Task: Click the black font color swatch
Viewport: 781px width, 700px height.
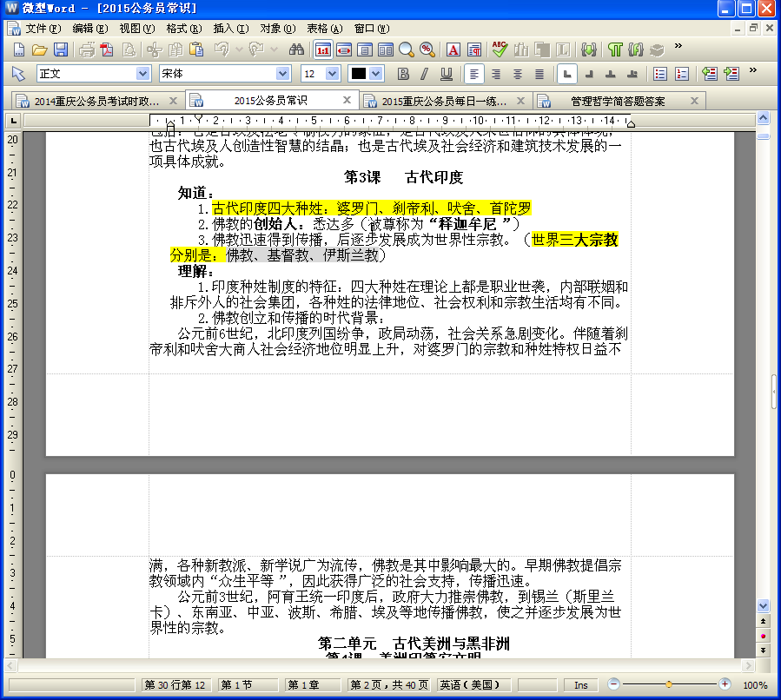Action: tap(359, 74)
